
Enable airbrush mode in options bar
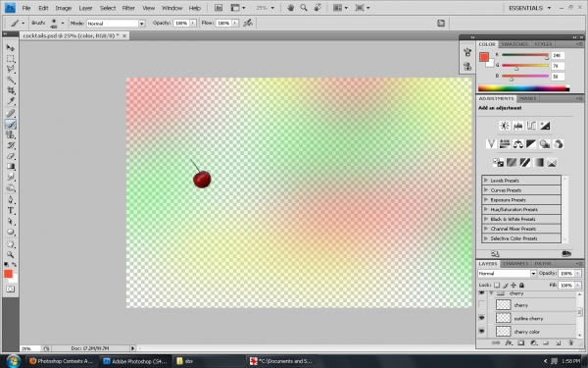[248, 24]
